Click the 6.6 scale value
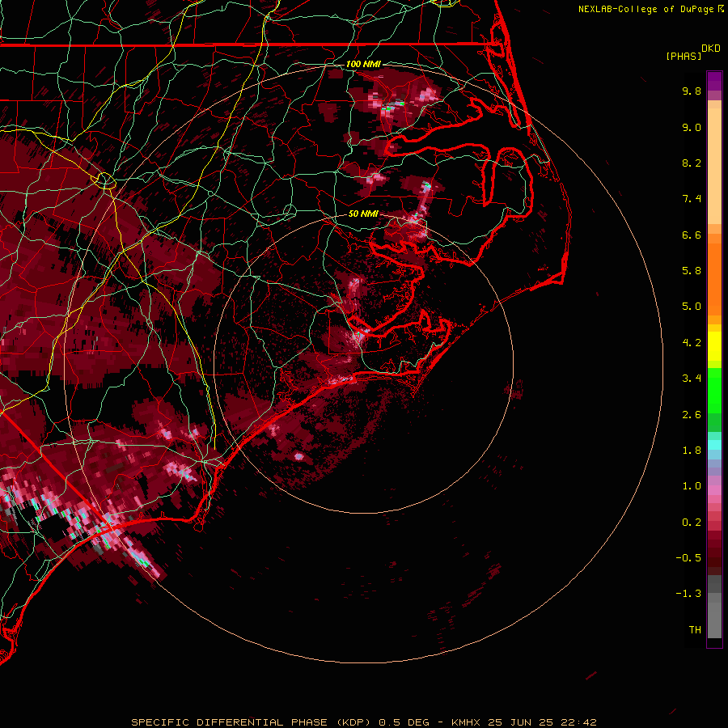 (692, 235)
